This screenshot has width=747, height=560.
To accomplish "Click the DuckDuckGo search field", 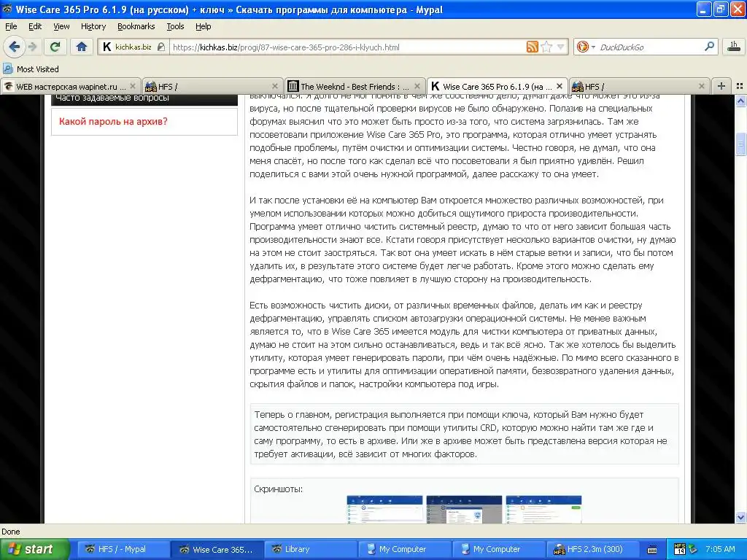I will [x=650, y=47].
